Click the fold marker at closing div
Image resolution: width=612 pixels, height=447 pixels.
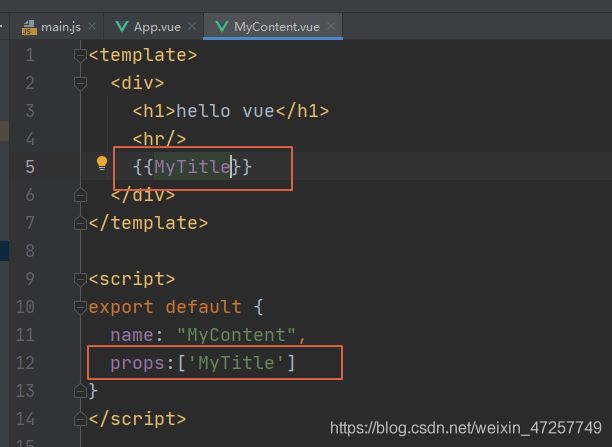pyautogui.click(x=80, y=195)
